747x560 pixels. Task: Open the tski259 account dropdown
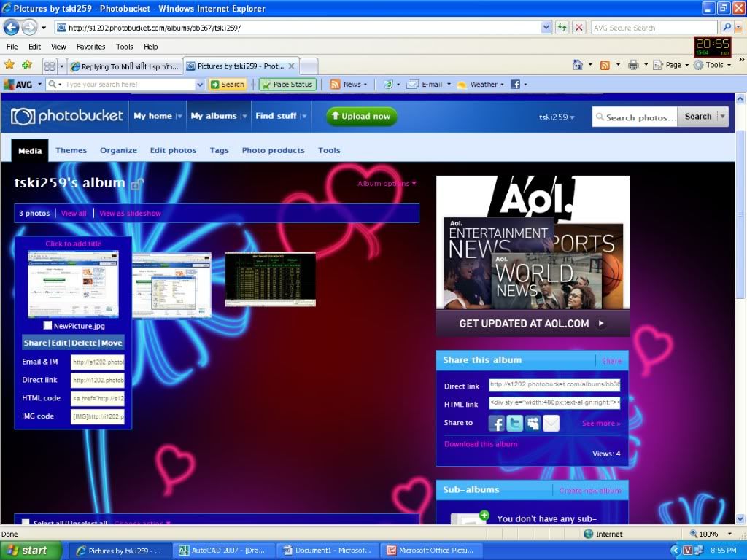click(x=557, y=117)
